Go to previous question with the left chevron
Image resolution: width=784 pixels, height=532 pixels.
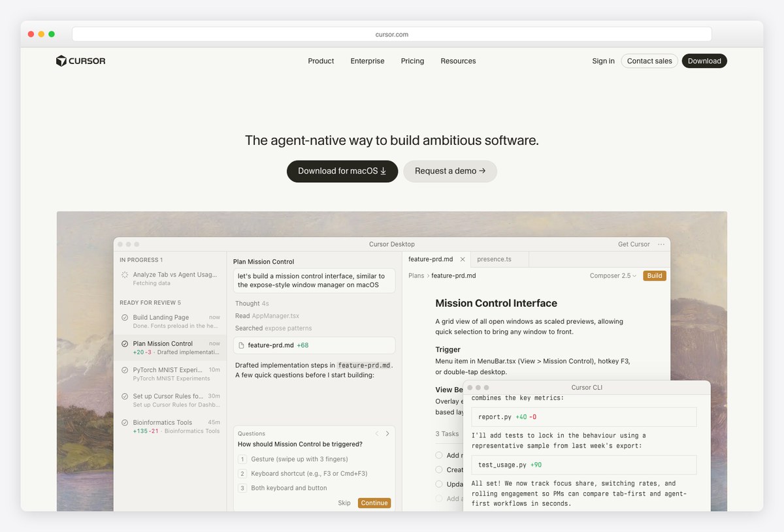pyautogui.click(x=376, y=433)
